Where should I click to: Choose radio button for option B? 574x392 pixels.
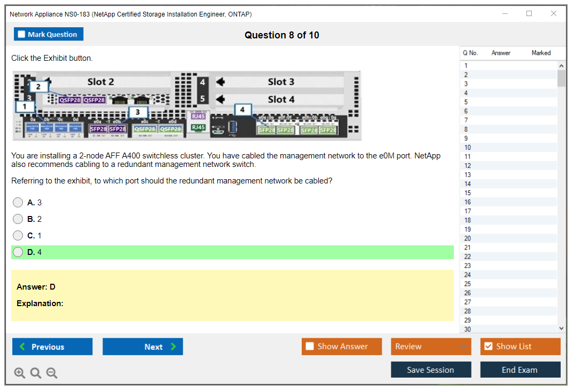tap(18, 219)
